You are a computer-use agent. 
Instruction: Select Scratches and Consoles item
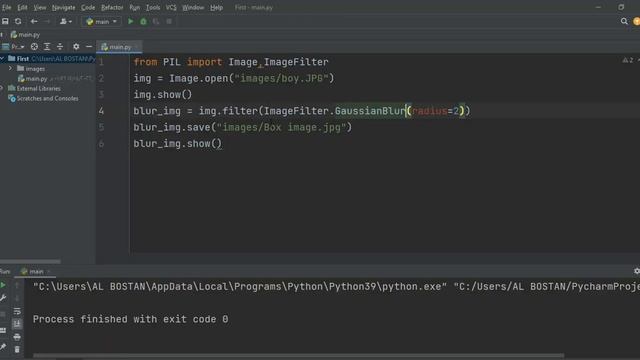coord(43,98)
